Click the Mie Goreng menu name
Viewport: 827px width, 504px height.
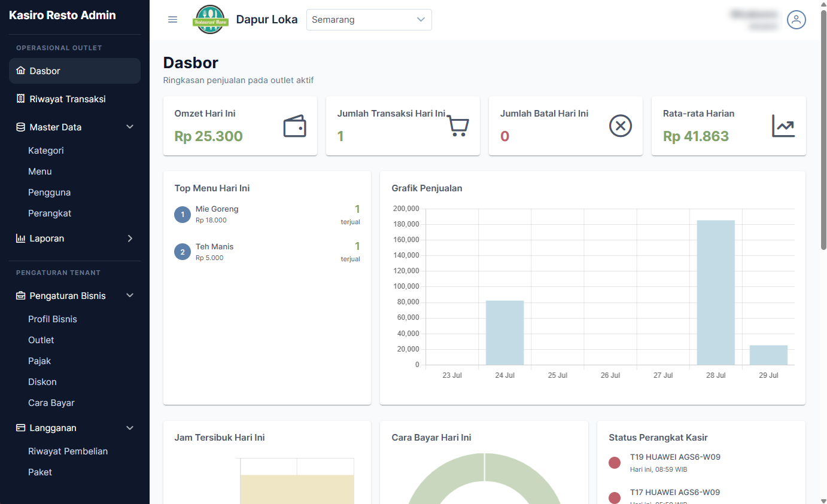(217, 209)
